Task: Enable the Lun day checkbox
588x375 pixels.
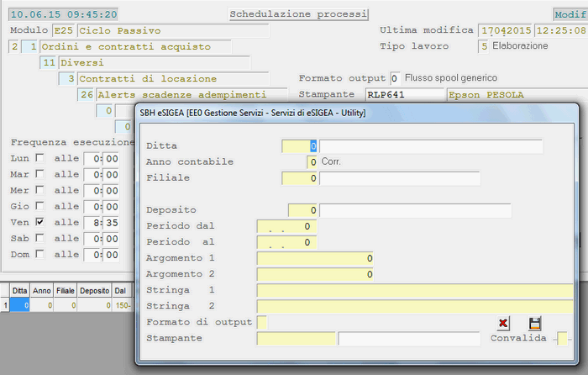Action: point(39,158)
